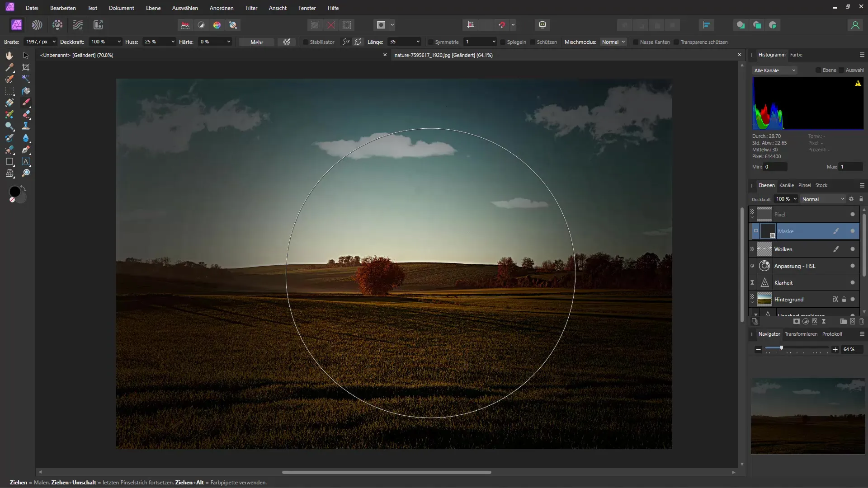Select the color picker eyedropper tool
The image size is (868, 488).
pyautogui.click(x=9, y=67)
